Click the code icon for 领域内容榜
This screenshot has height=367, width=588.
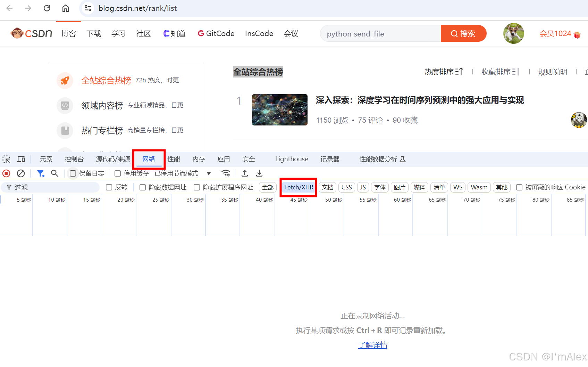click(x=65, y=105)
